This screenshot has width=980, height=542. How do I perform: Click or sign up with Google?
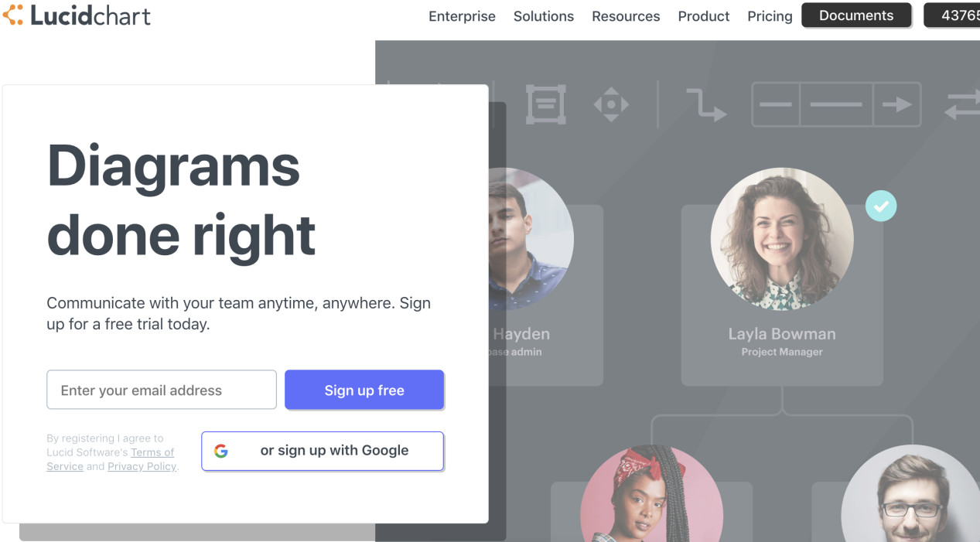click(323, 451)
